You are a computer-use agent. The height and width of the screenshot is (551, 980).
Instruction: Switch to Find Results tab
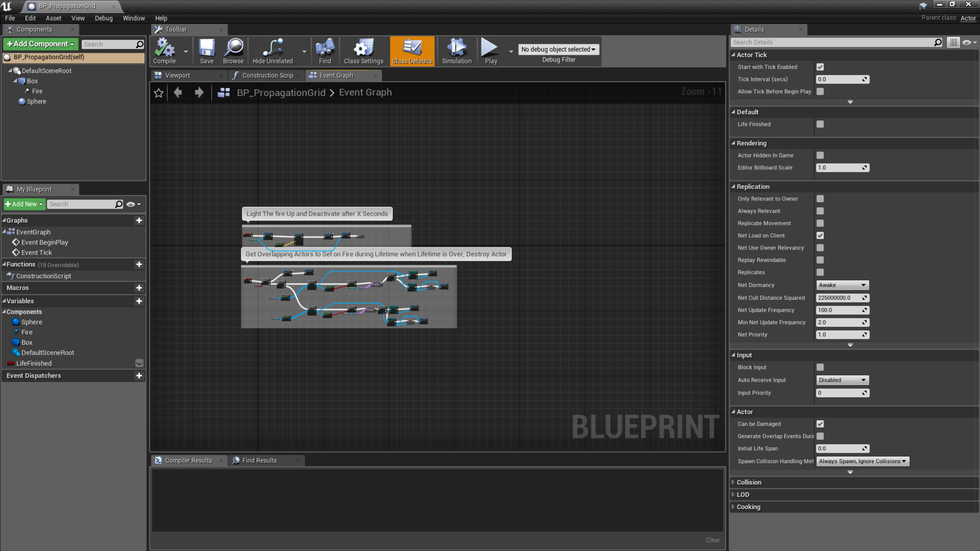259,460
